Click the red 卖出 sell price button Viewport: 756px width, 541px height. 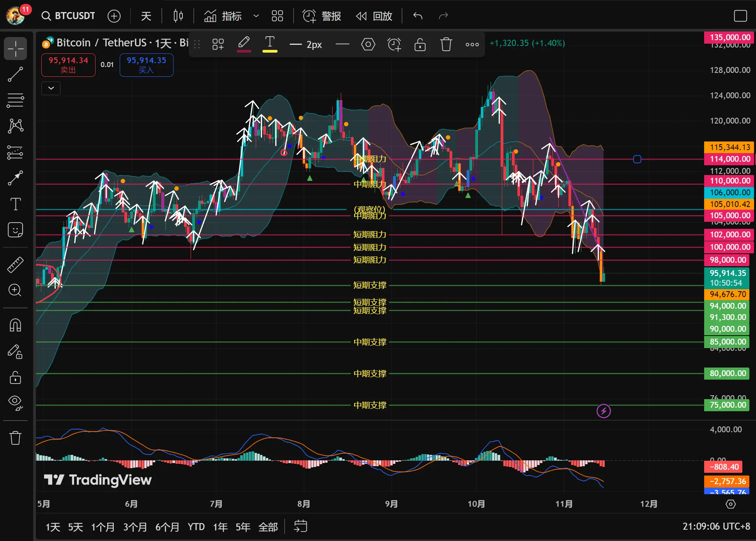coord(68,65)
